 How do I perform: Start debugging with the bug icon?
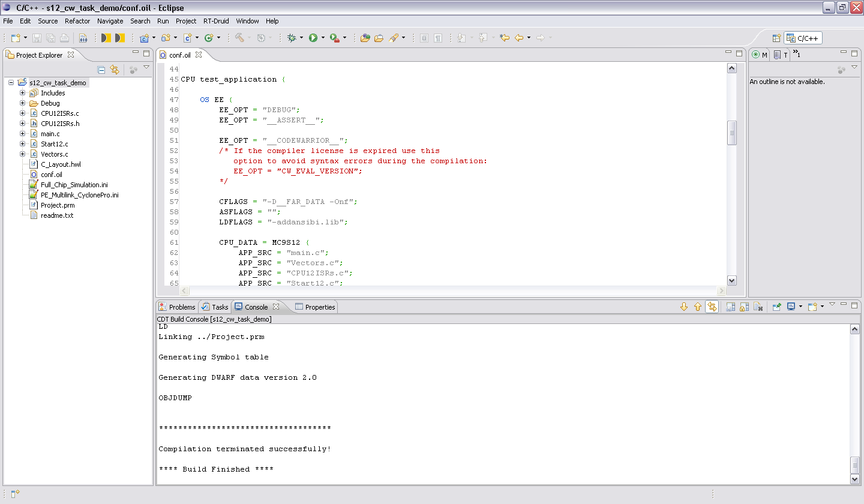[x=292, y=38]
